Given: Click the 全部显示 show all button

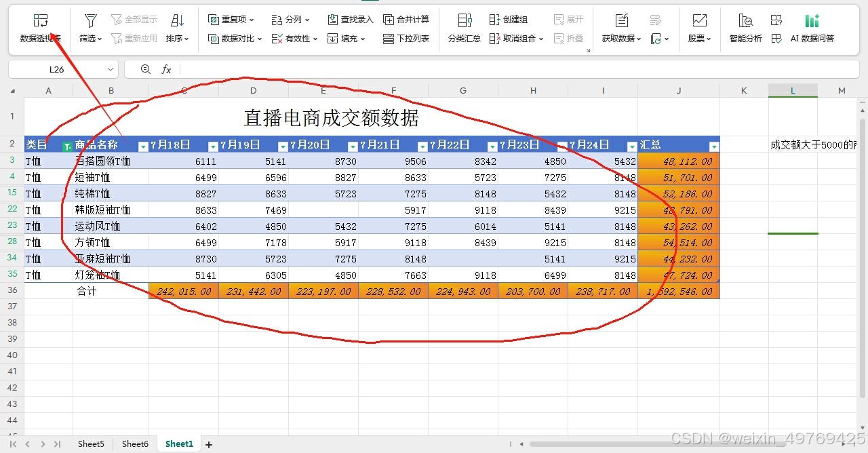Looking at the screenshot, I should click(134, 20).
